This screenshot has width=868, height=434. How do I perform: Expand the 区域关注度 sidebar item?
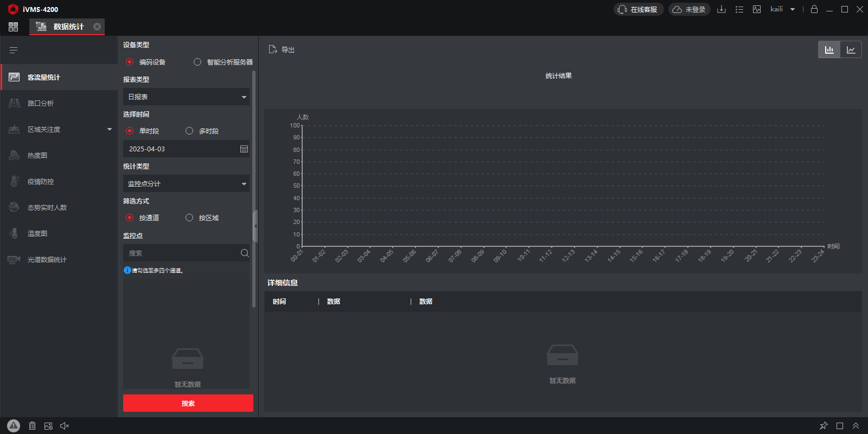(x=60, y=129)
